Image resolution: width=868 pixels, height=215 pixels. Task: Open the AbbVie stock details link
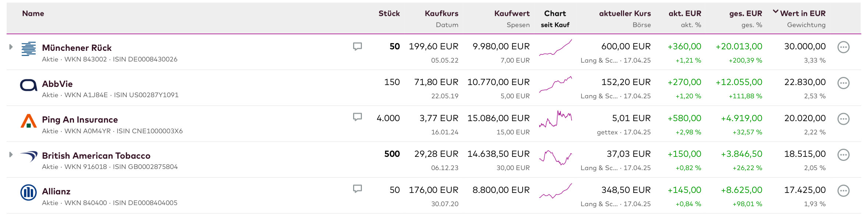[57, 84]
